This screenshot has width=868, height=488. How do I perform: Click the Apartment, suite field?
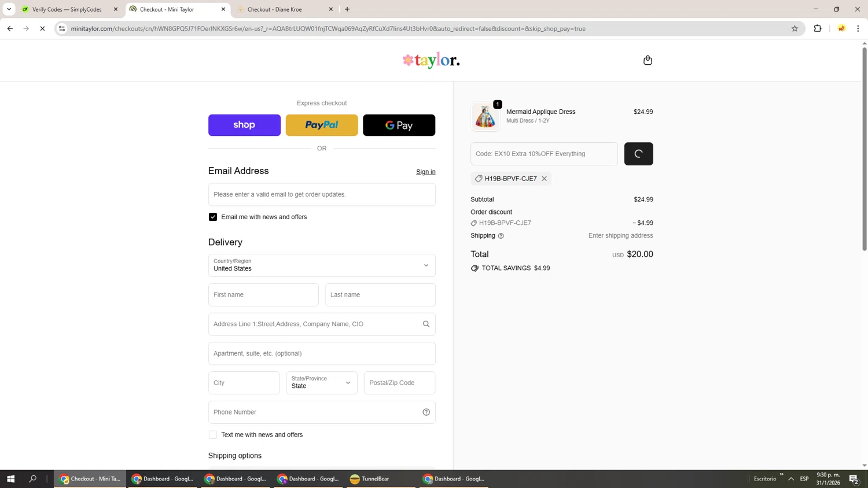pos(322,353)
